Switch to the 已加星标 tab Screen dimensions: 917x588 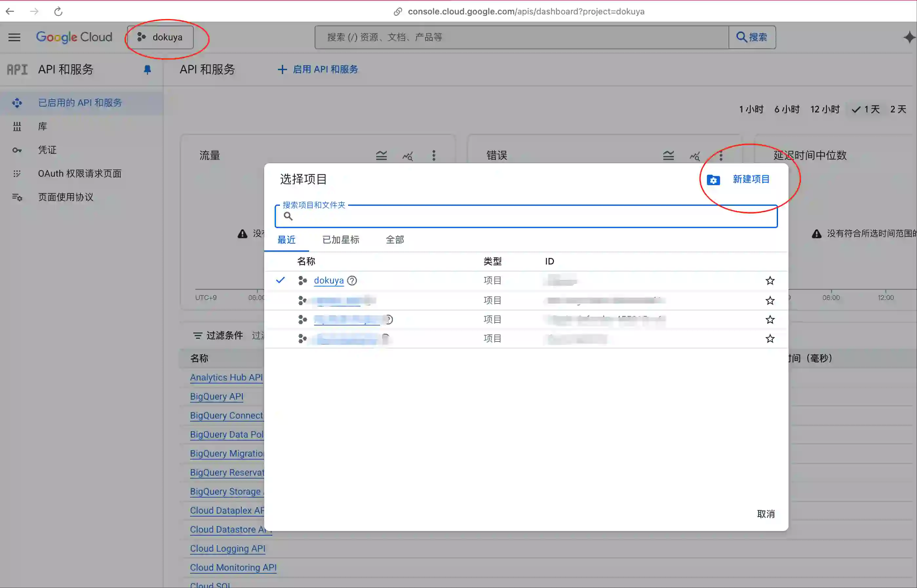(341, 240)
